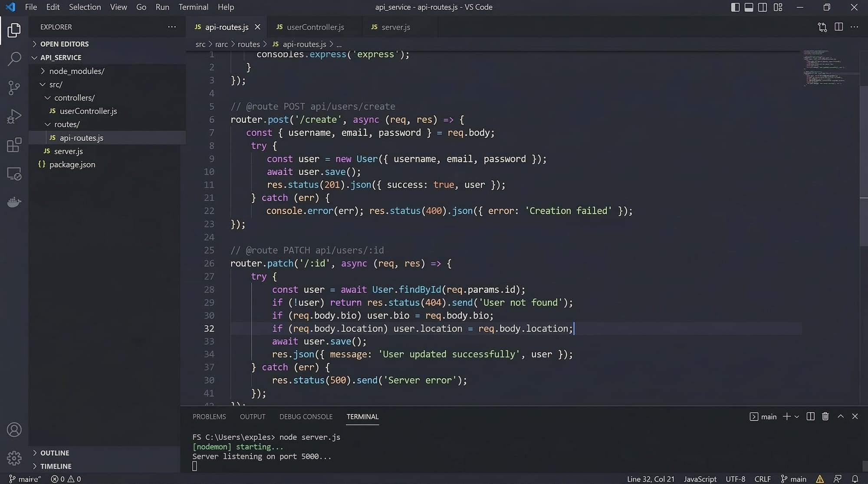
Task: Open the Run and Debug view
Action: tap(14, 116)
